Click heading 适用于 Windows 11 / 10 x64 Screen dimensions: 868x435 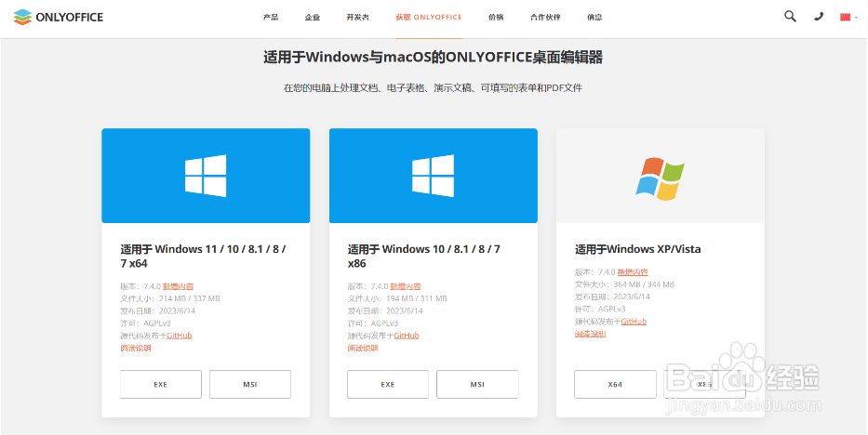tap(203, 257)
